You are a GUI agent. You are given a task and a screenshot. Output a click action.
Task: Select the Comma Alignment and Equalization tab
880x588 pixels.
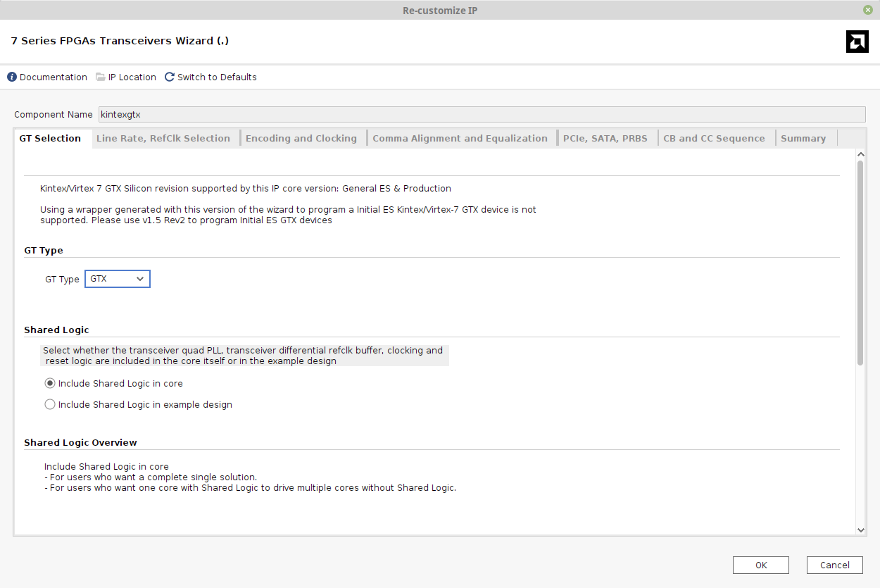pos(460,138)
